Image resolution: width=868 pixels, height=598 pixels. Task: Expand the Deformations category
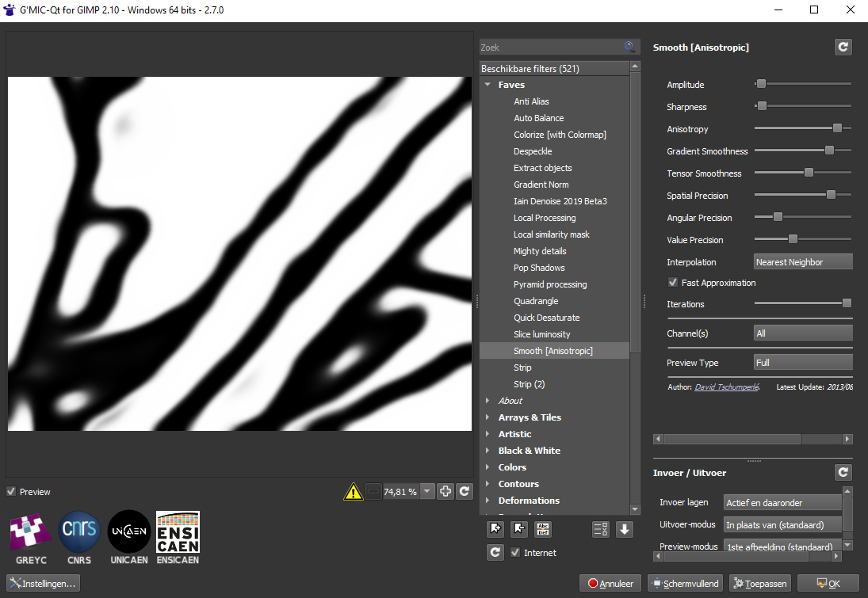[488, 500]
